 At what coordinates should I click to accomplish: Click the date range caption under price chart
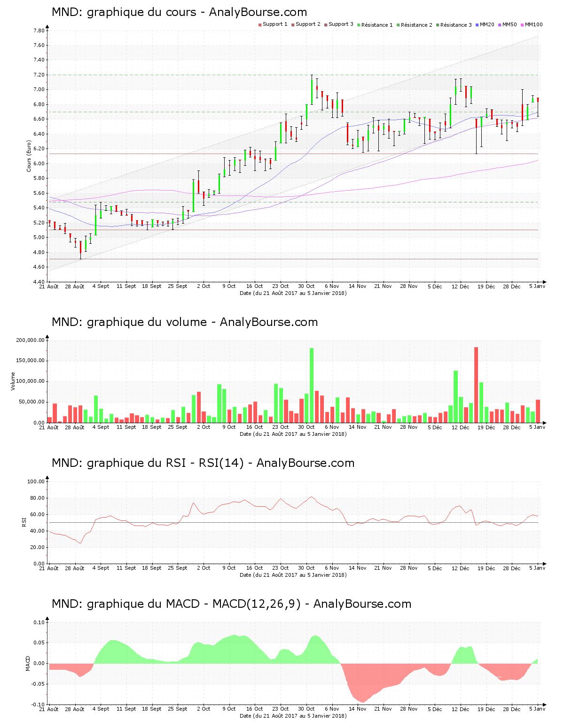[293, 293]
